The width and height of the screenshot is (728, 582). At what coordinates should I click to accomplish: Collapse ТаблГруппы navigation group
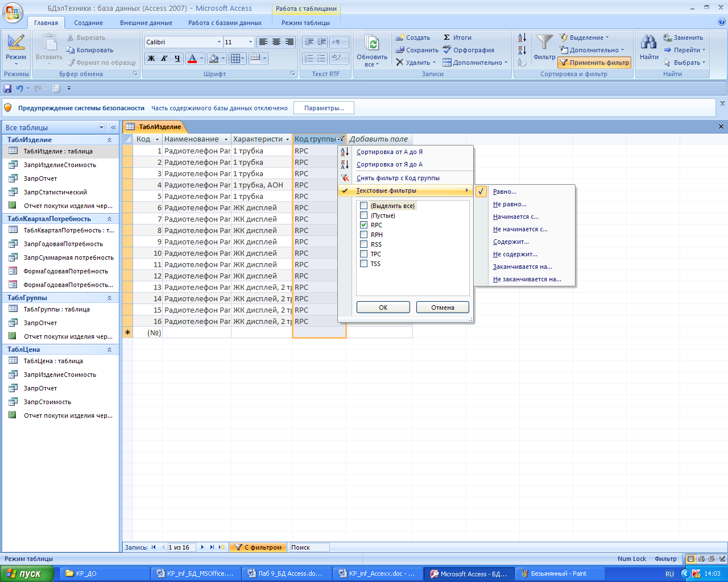[109, 298]
